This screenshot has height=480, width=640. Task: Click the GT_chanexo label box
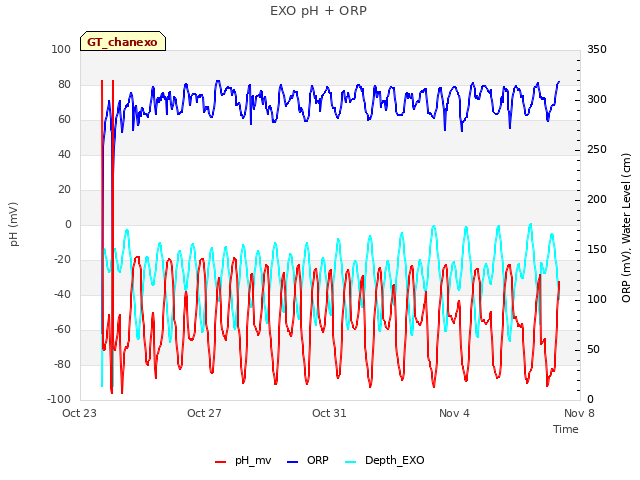tap(123, 41)
